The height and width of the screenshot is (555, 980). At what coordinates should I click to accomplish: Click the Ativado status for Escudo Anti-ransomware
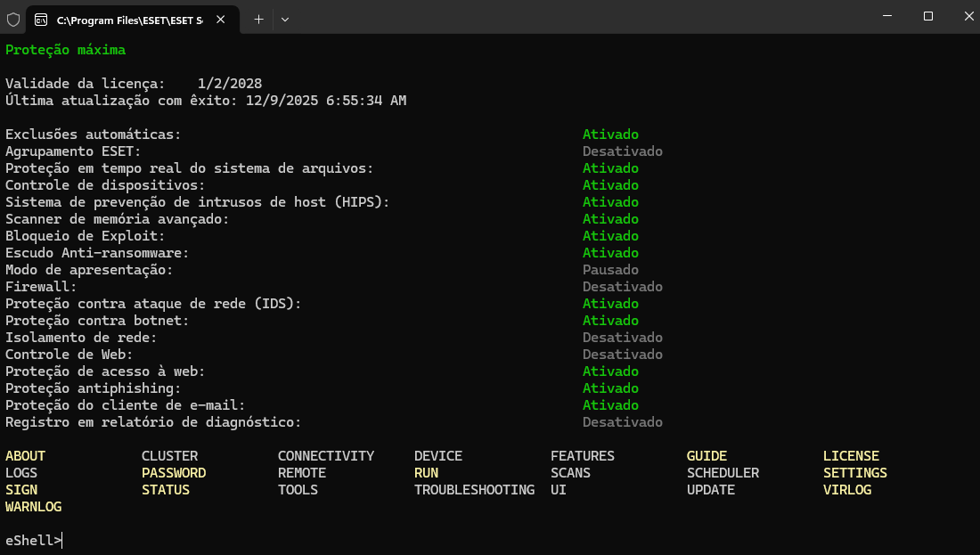point(610,253)
